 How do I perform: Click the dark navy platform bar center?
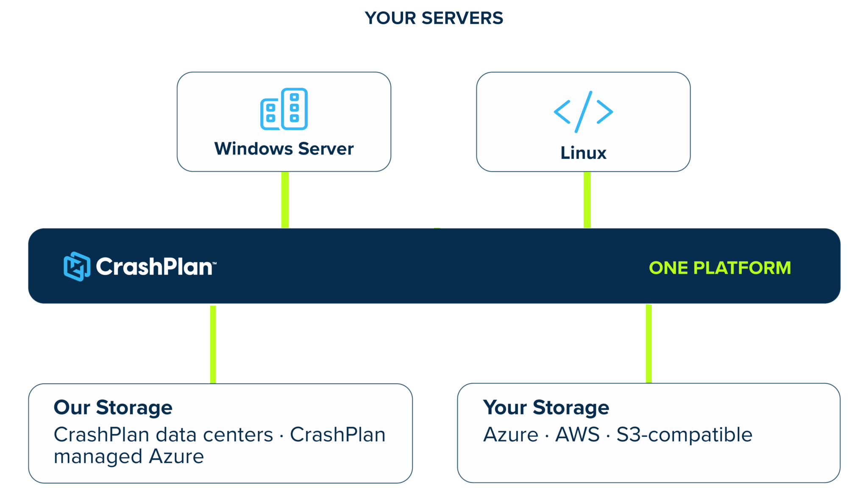point(434,266)
